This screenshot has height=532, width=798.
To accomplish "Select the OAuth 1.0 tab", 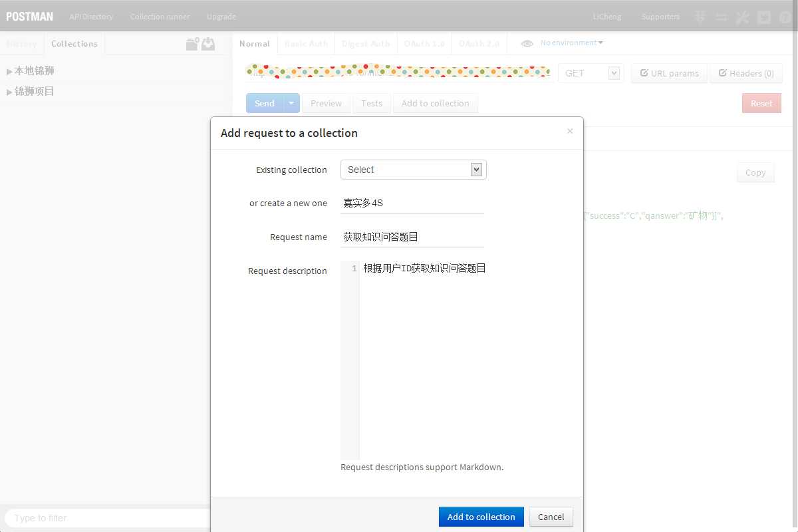I will pos(424,44).
